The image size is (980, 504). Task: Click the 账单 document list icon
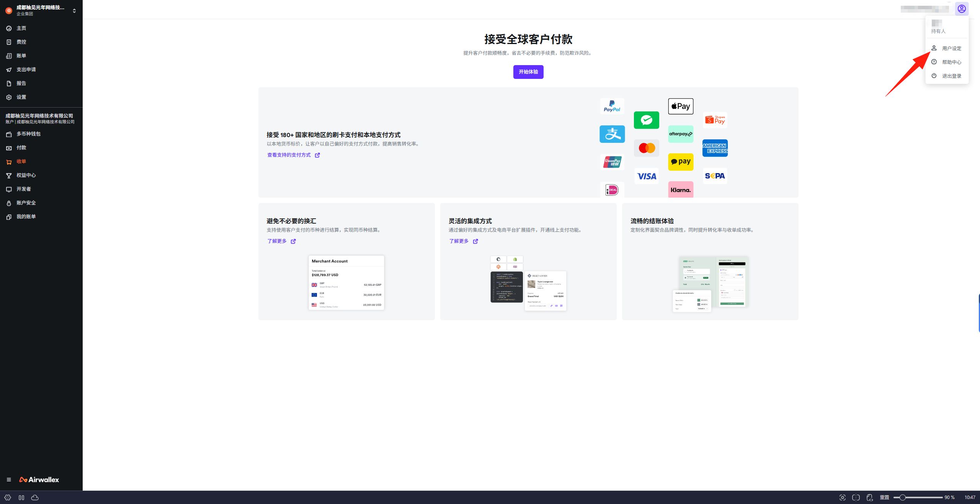(9, 56)
